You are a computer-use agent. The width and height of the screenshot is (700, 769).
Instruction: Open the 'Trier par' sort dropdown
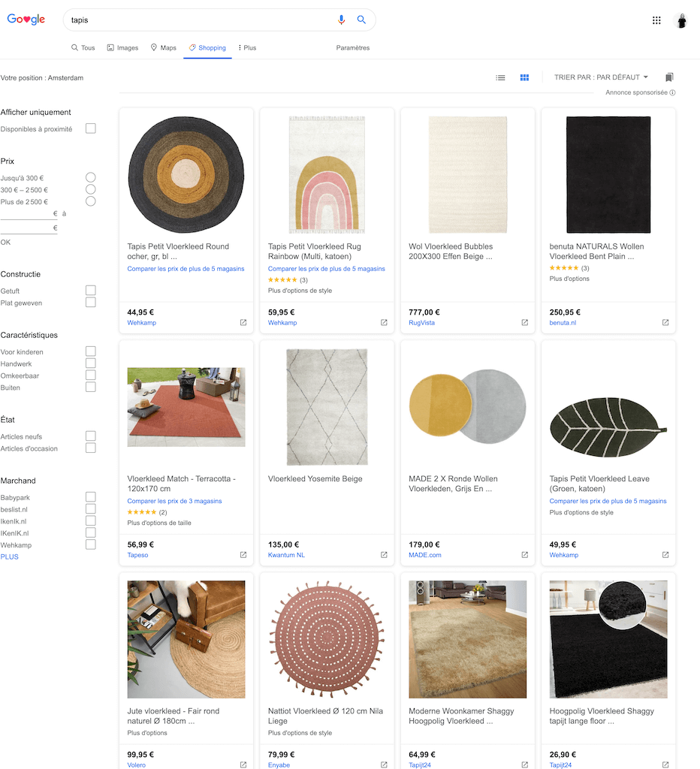[601, 77]
